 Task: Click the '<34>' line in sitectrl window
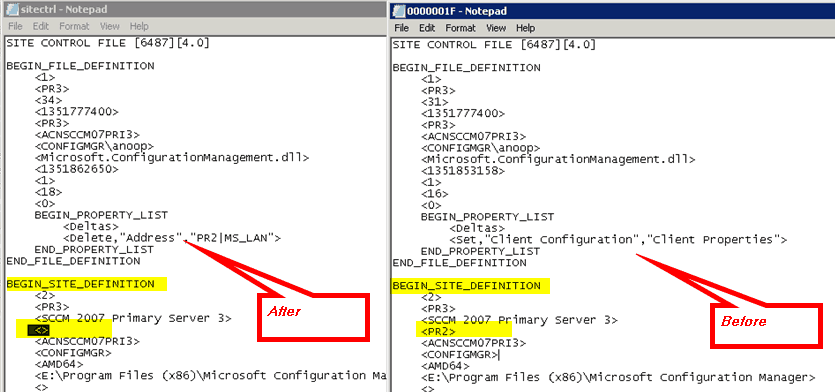coord(48,100)
